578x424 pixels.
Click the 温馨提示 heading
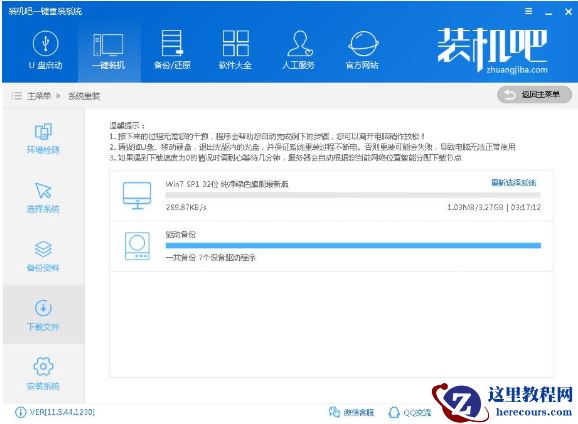(x=127, y=125)
